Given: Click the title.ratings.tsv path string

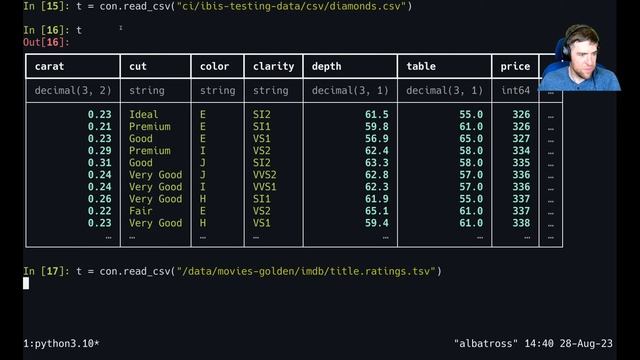Looking at the screenshot, I should [306, 271].
